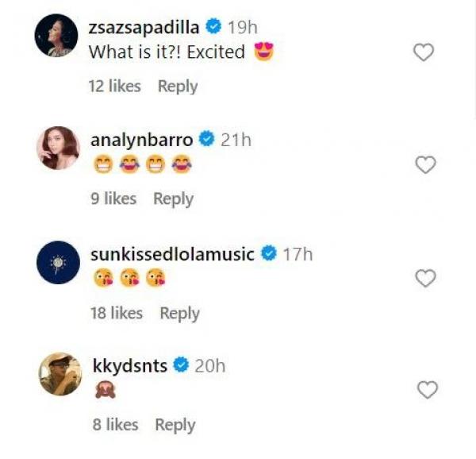The image size is (476, 459).
Task: Reply to zsazsapadilla's comment
Action: click(x=178, y=87)
